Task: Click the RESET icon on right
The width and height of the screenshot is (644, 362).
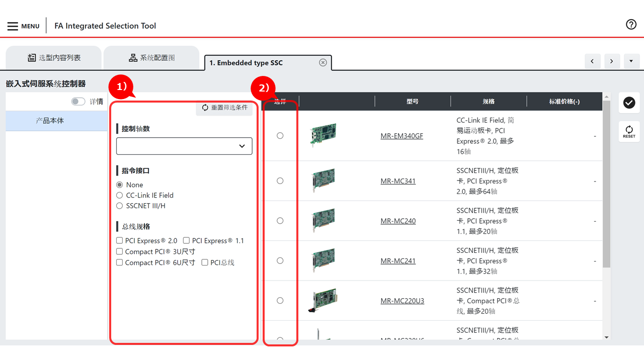Action: pos(629,131)
